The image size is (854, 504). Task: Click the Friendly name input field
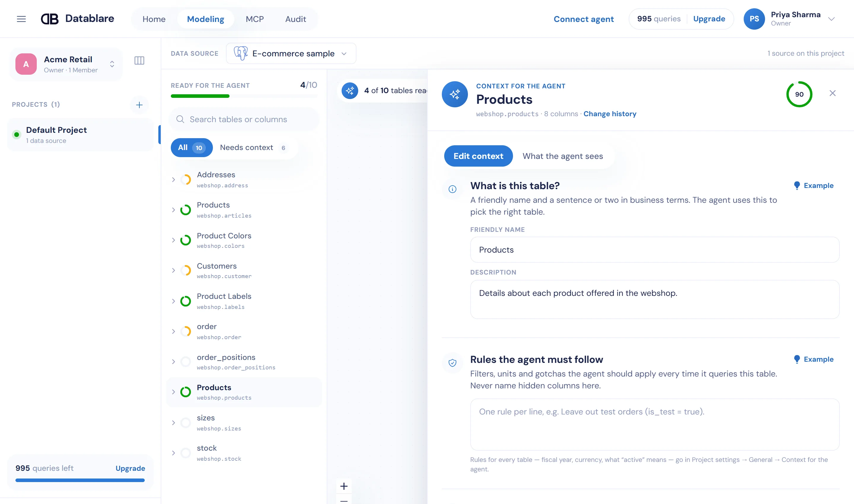coord(655,250)
